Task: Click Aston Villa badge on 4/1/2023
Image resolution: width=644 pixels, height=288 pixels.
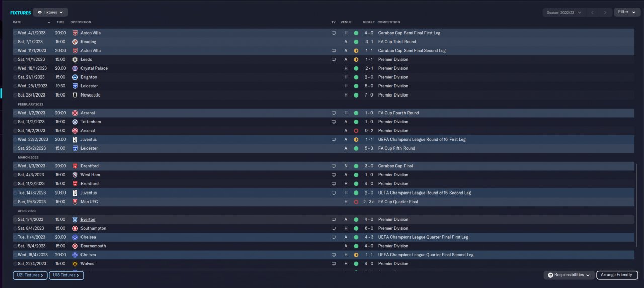Action: pos(75,33)
